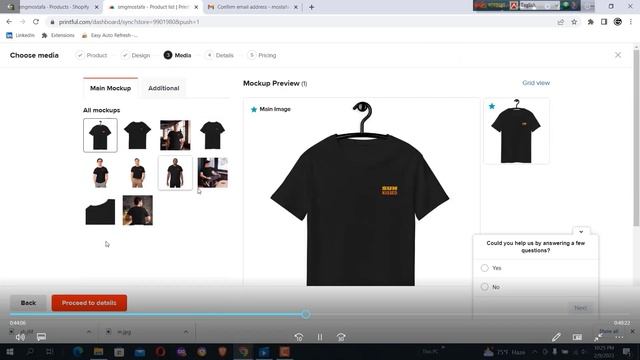Switch to the Additional tab

pos(163,88)
